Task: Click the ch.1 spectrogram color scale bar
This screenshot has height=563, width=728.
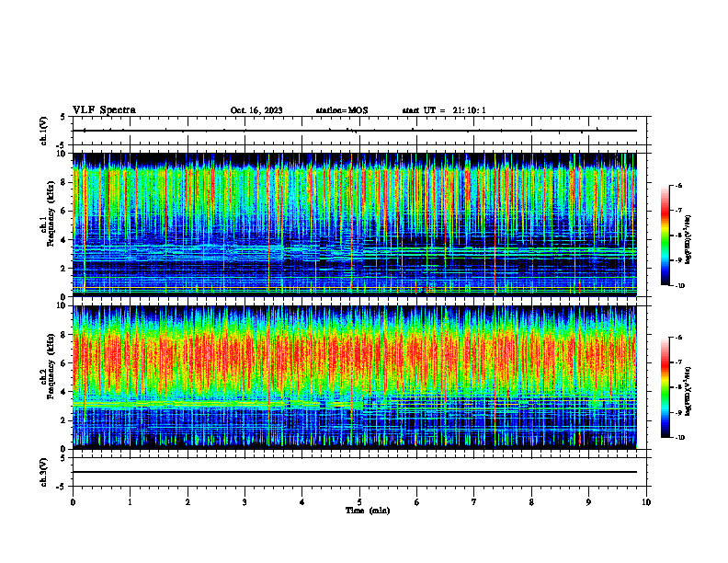Action: [665, 236]
